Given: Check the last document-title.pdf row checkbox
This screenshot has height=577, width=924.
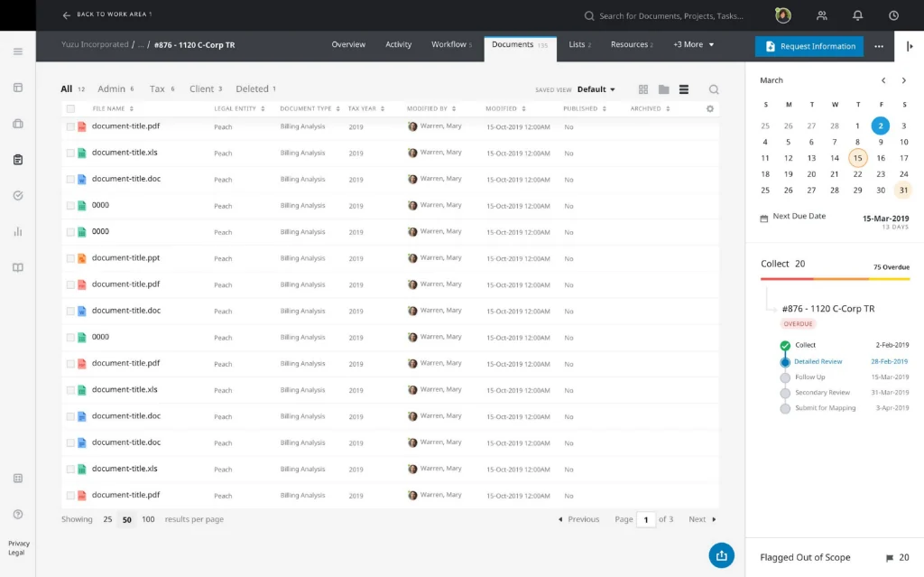Looking at the screenshot, I should coord(70,496).
